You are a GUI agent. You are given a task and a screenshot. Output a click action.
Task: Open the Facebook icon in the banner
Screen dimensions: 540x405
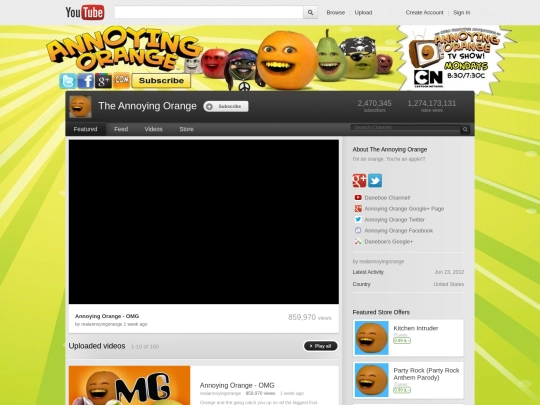[x=85, y=81]
